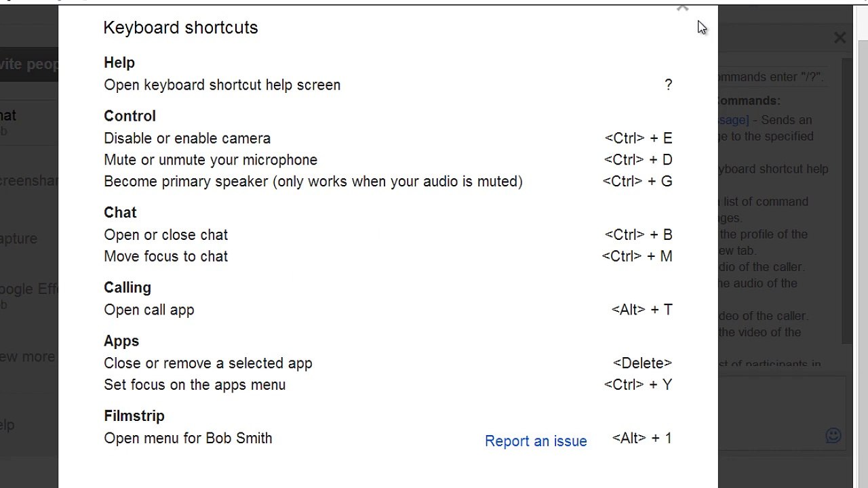The width and height of the screenshot is (868, 488).
Task: Click the Report an issue link
Action: [536, 441]
